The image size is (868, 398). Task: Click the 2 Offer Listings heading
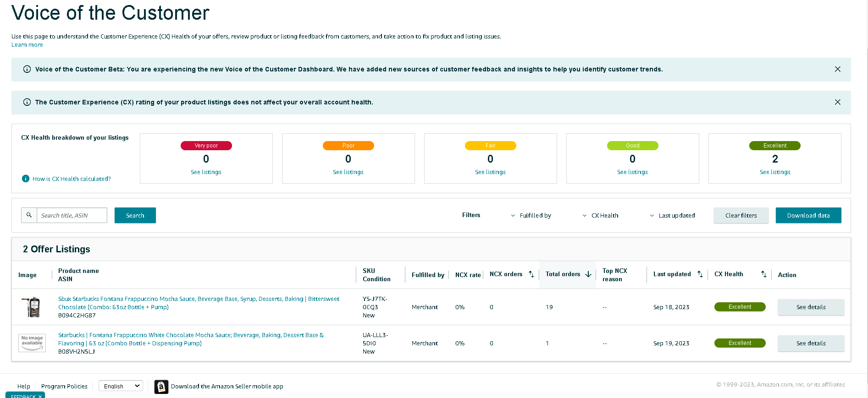[x=56, y=249]
